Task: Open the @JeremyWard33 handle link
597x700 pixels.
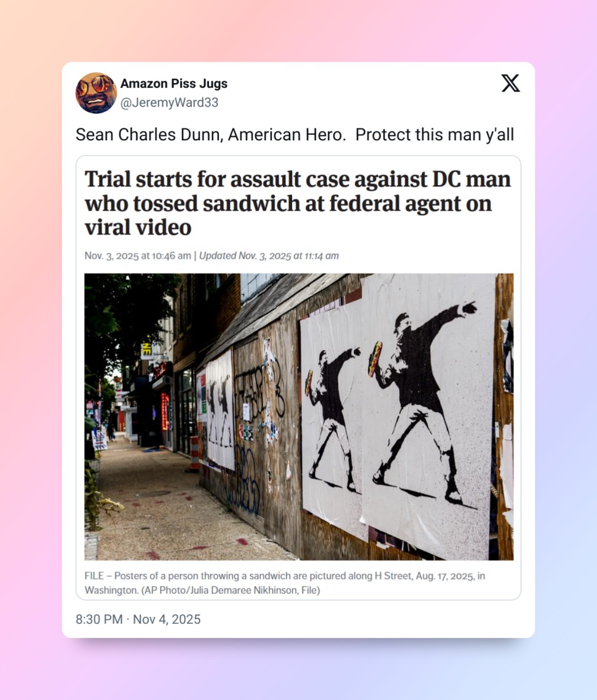Action: tap(170, 102)
